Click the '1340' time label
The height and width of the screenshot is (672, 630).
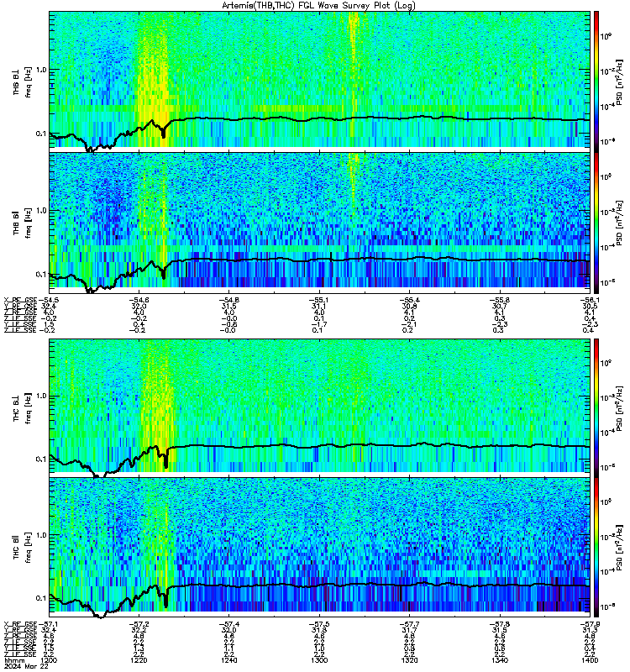(x=500, y=660)
